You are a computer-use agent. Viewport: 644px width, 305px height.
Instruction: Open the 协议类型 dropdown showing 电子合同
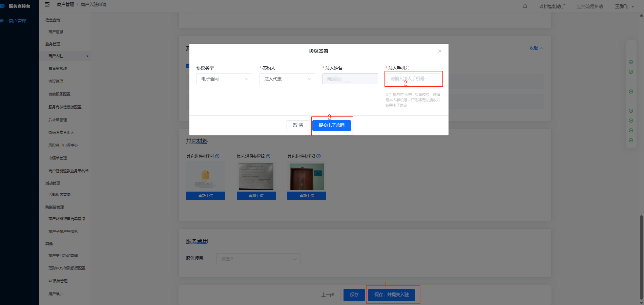click(x=224, y=79)
